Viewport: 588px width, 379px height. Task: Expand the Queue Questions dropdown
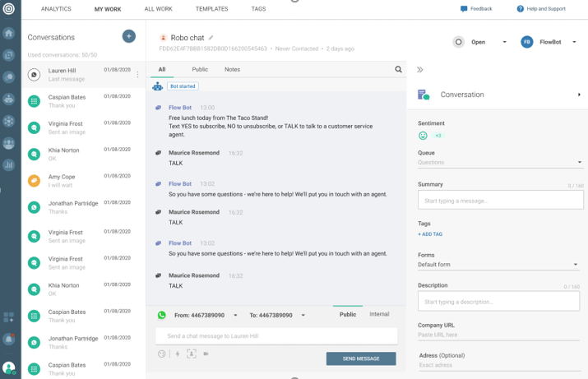click(499, 163)
